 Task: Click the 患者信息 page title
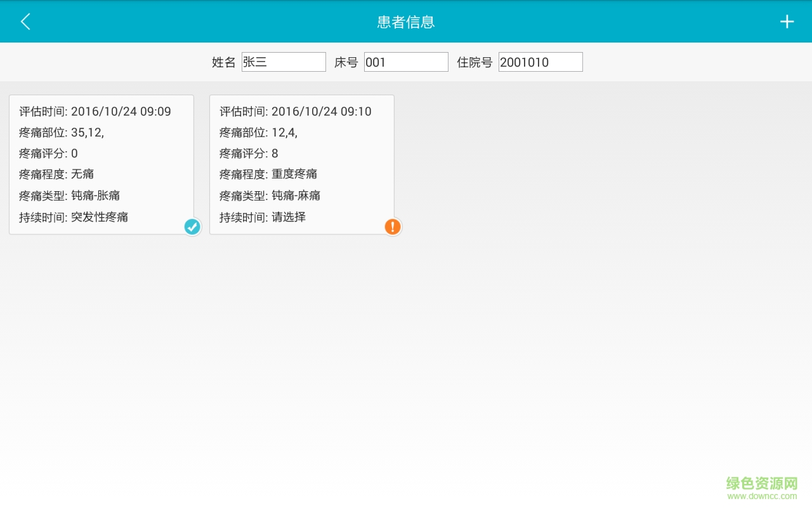tap(406, 22)
